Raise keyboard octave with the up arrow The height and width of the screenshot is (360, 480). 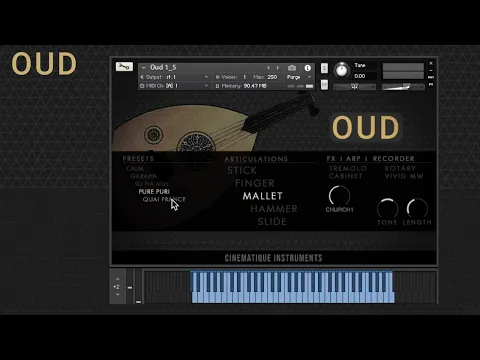[x=117, y=279]
